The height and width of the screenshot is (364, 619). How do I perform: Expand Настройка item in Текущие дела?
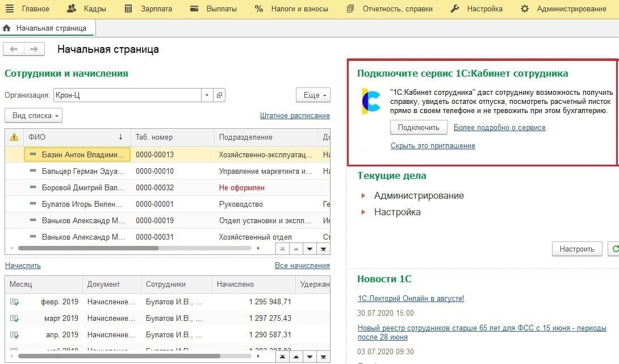tap(397, 212)
